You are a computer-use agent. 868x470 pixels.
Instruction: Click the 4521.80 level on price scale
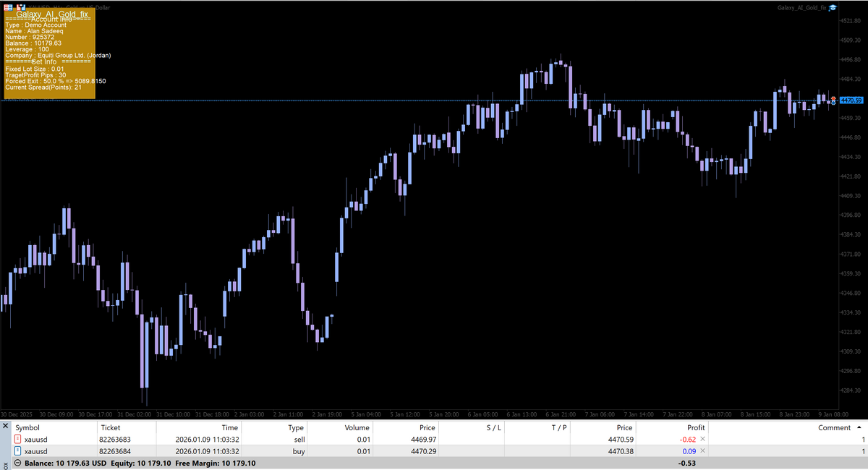tap(851, 20)
